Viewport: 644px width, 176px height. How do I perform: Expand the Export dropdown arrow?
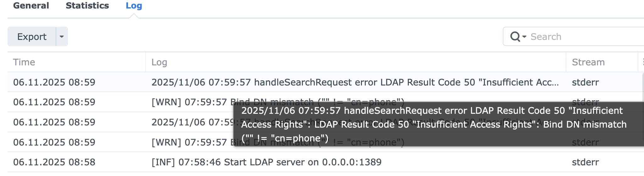(x=62, y=37)
